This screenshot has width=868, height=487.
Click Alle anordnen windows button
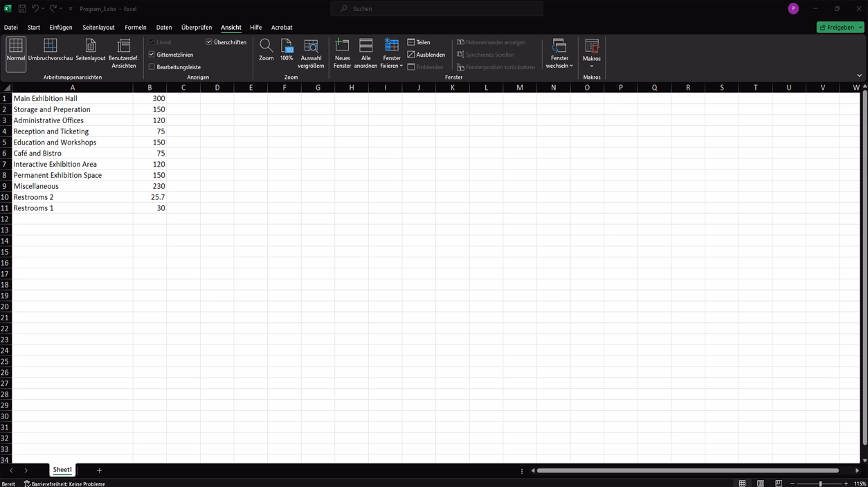tap(365, 53)
